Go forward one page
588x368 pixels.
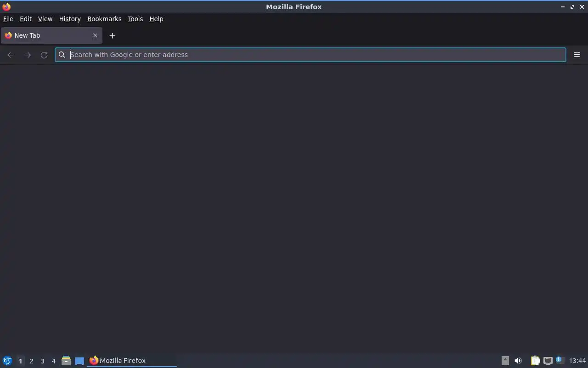click(28, 55)
